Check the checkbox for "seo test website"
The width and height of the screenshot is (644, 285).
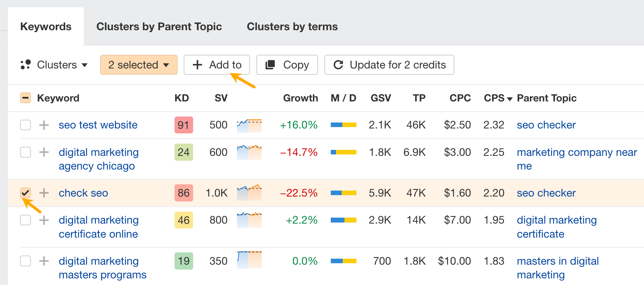click(x=25, y=125)
